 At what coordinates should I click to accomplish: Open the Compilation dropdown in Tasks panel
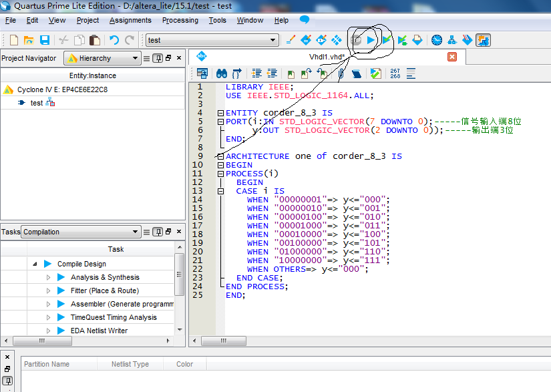[x=80, y=232]
